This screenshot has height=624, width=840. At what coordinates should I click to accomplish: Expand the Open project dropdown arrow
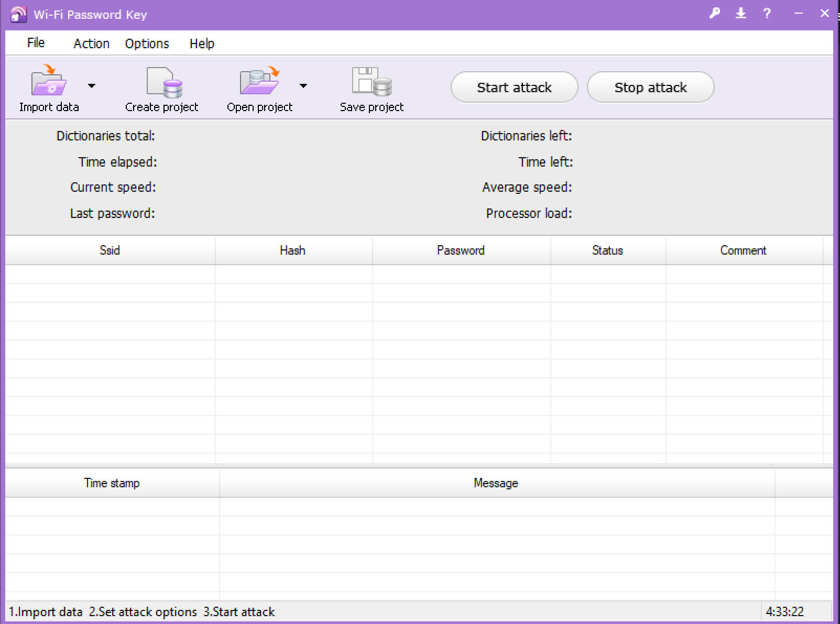303,86
